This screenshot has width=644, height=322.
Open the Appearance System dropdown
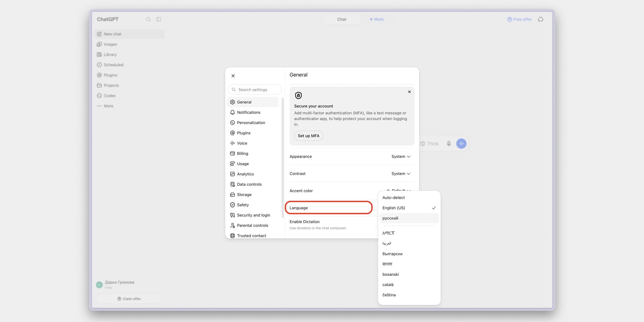[x=401, y=157]
